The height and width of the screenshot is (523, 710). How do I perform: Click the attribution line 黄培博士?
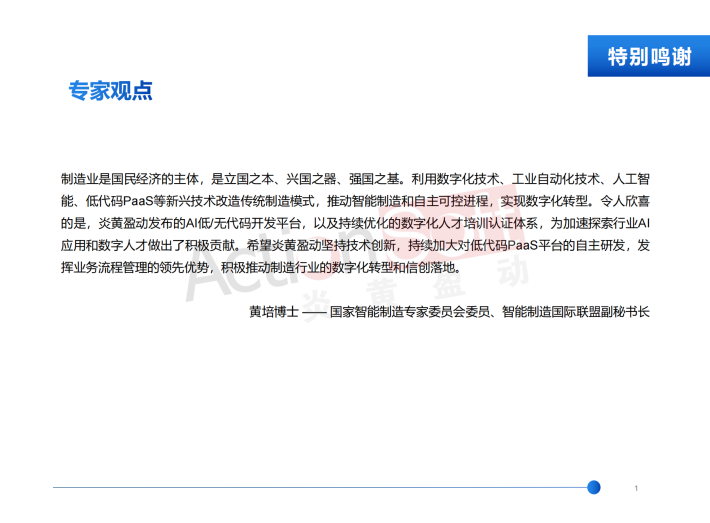point(449,312)
